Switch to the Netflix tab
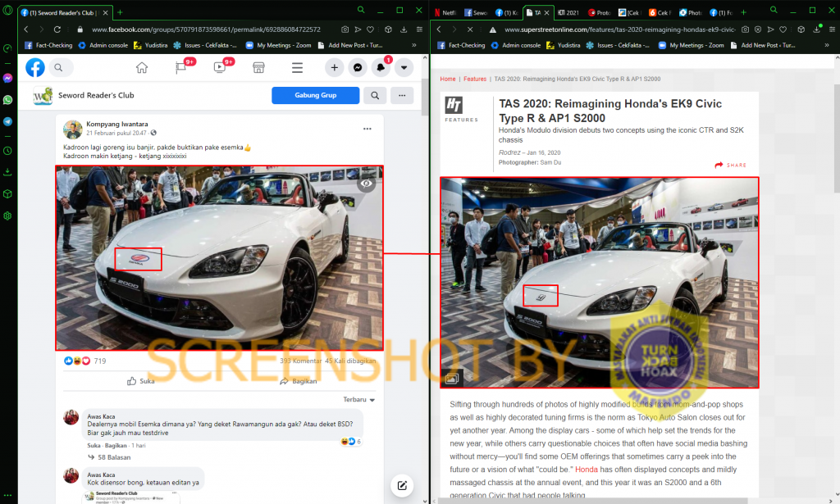The width and height of the screenshot is (840, 504). click(x=445, y=12)
